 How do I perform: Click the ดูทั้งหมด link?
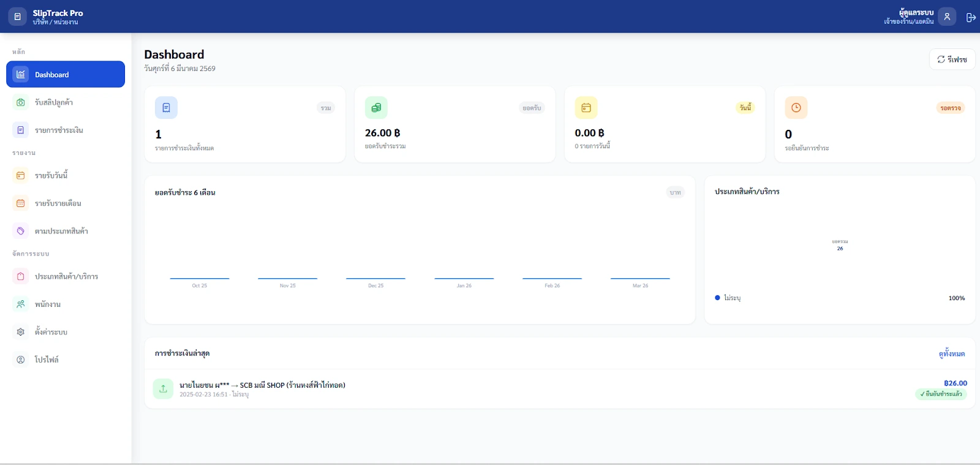pyautogui.click(x=952, y=353)
